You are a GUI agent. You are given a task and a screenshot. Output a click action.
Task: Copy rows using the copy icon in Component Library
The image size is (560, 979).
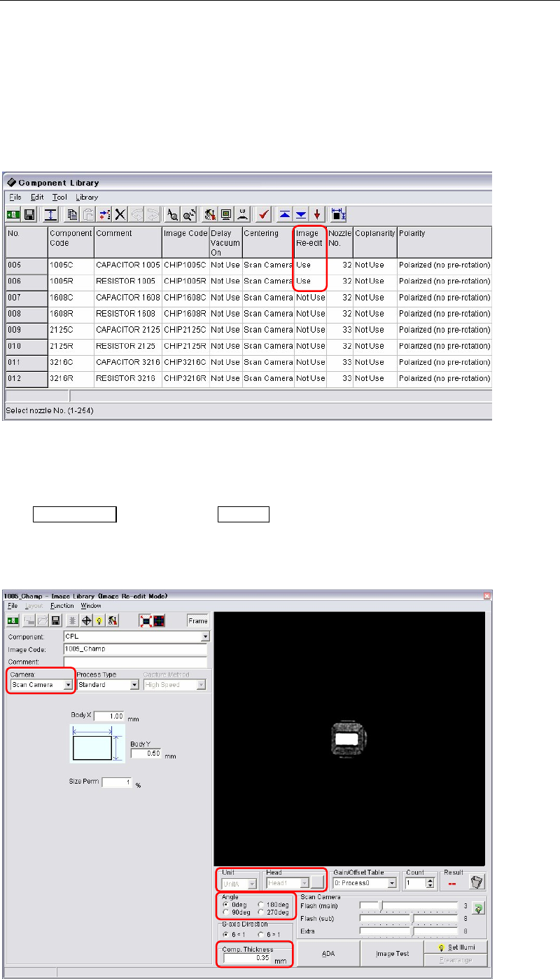72,215
